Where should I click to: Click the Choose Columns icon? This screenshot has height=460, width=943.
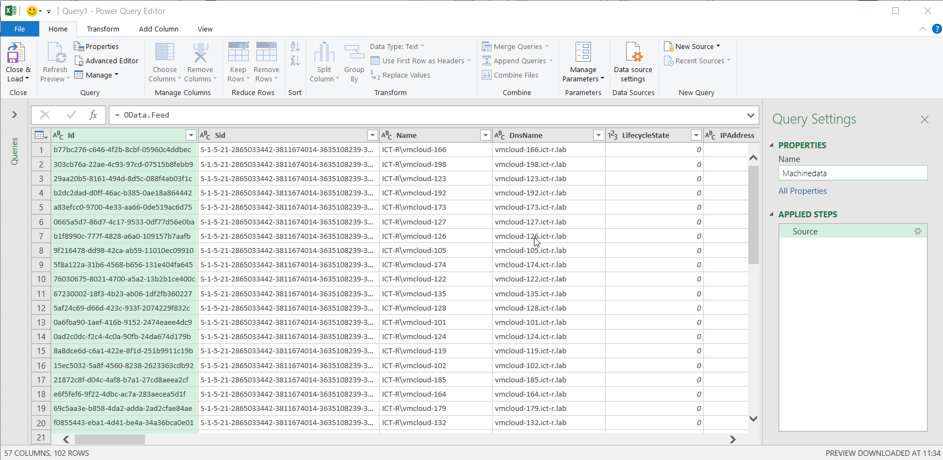165,53
